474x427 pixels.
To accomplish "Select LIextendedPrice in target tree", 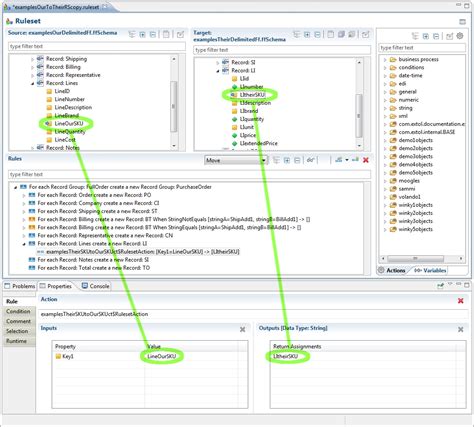I will point(258,143).
